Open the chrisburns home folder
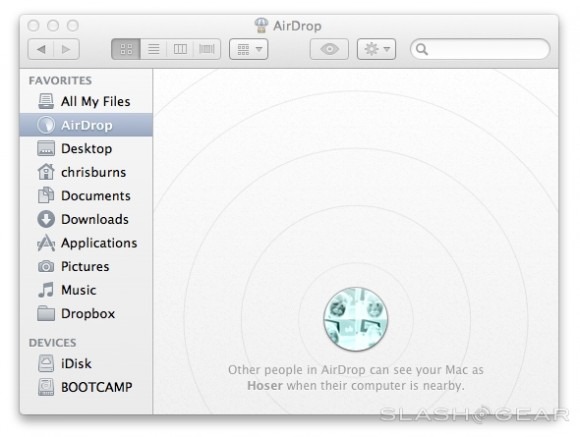Viewport: 580px width, 437px height. (86, 172)
